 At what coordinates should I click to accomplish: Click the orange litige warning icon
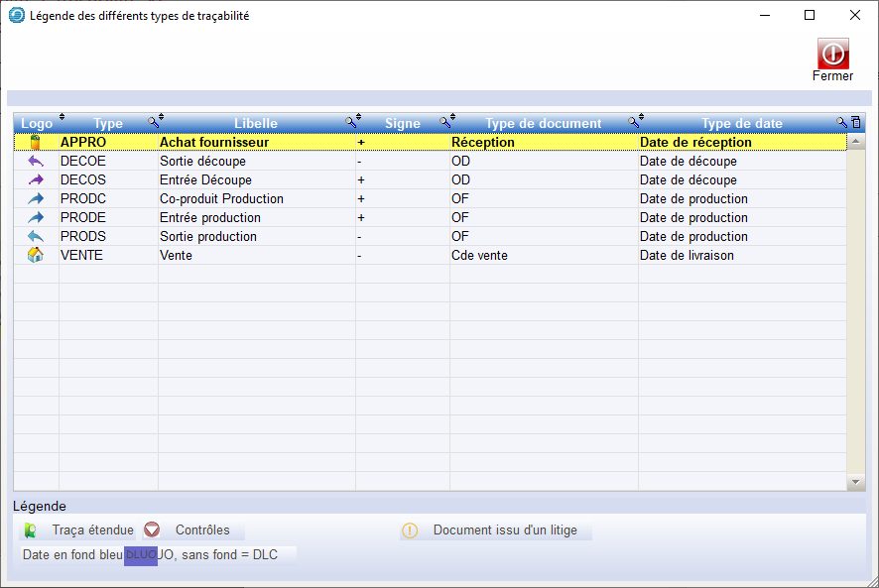point(410,530)
